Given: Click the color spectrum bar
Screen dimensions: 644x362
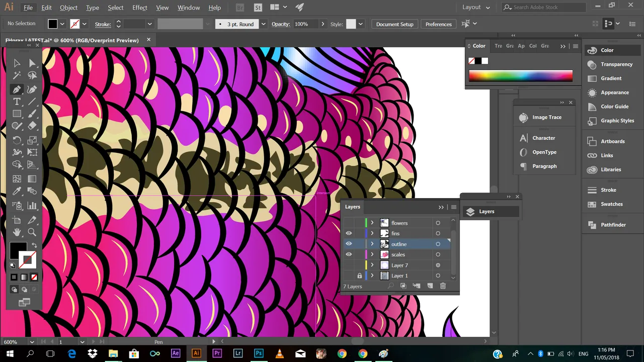Looking at the screenshot, I should tap(520, 76).
